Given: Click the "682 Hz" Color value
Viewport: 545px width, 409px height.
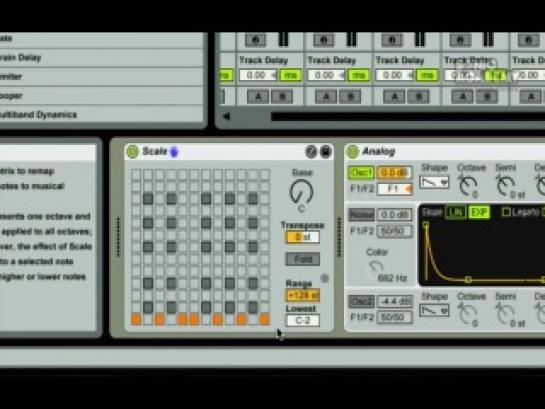Looking at the screenshot, I should click(392, 278).
